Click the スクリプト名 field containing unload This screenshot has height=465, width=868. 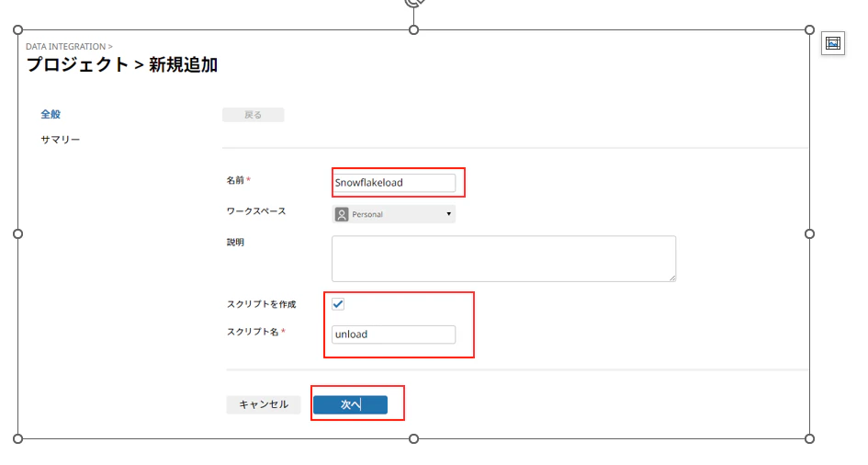coord(394,335)
